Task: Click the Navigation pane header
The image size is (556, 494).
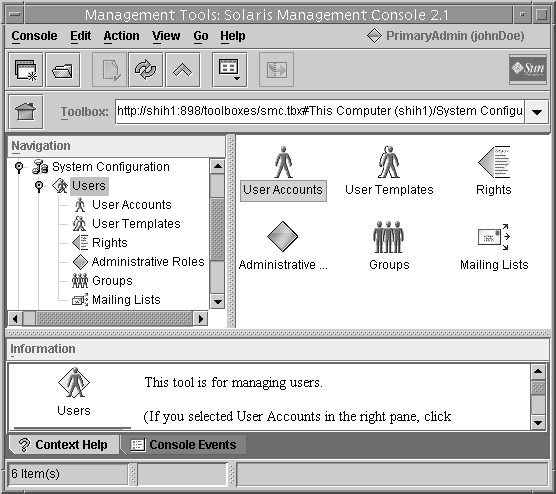Action: coord(116,146)
